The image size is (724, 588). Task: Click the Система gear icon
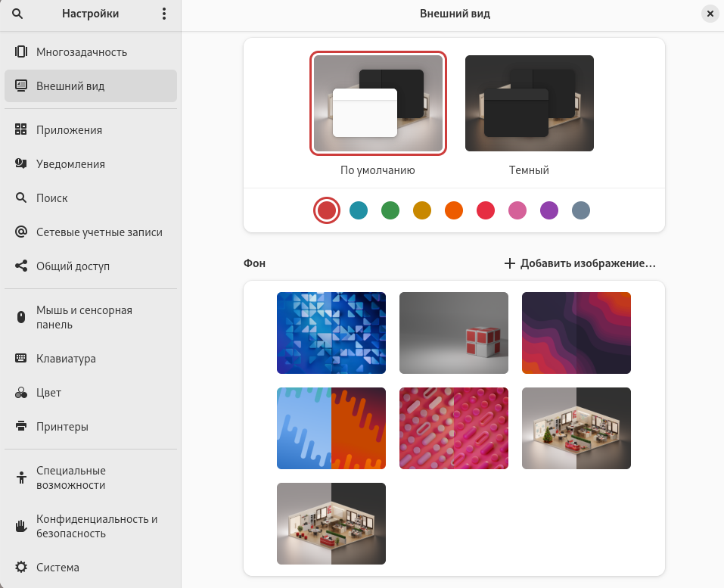21,568
